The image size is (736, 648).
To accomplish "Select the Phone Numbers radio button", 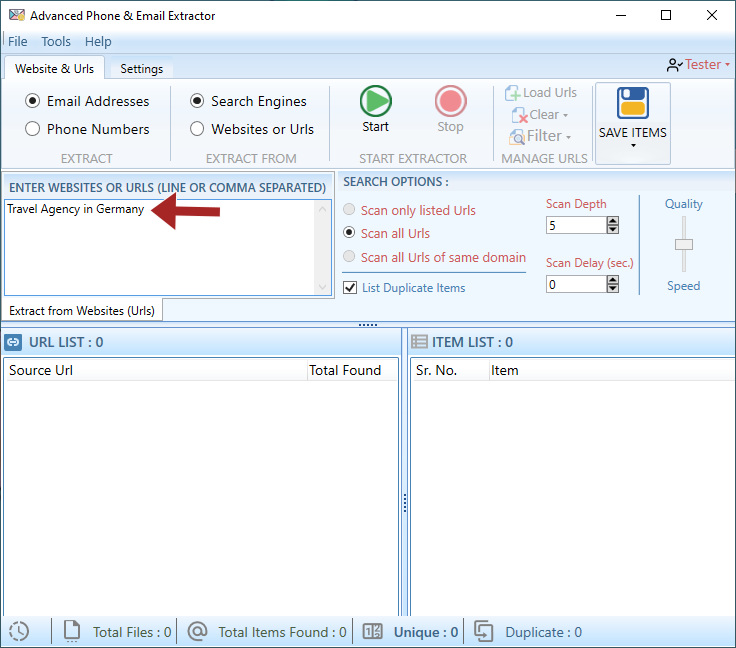I will (32, 129).
